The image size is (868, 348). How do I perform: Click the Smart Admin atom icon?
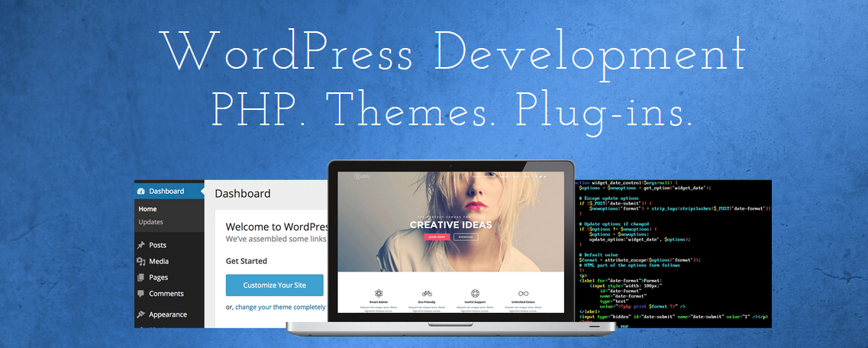click(x=379, y=293)
